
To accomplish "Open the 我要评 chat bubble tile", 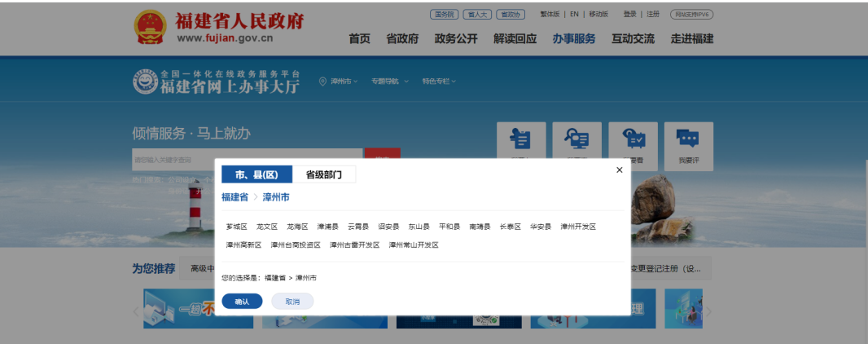I will [689, 146].
